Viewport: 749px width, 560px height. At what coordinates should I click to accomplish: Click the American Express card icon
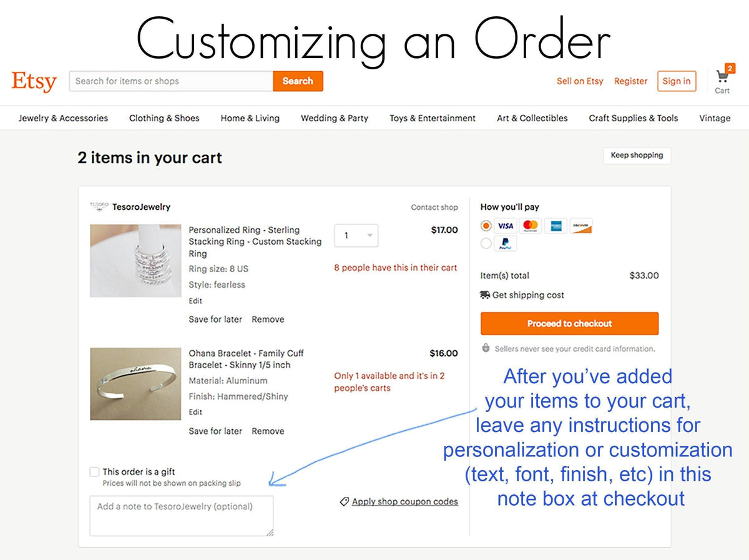(x=556, y=226)
